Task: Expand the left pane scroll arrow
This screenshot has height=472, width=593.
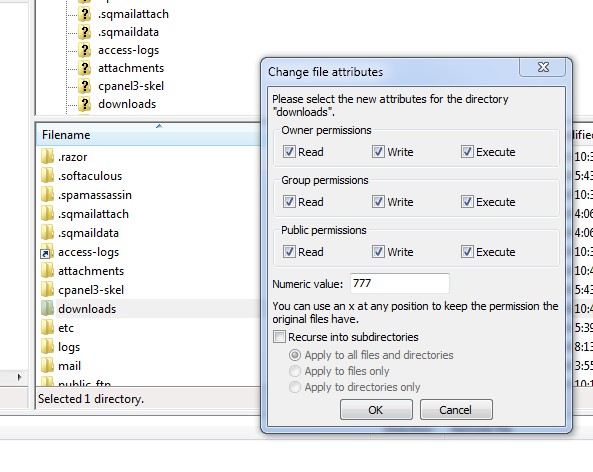Action: 19,377
